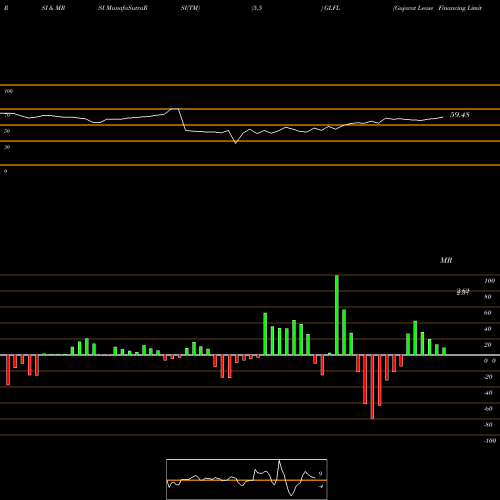
Task: Click the overlapping 2.62 value near the MR axis
Action: (x=463, y=292)
